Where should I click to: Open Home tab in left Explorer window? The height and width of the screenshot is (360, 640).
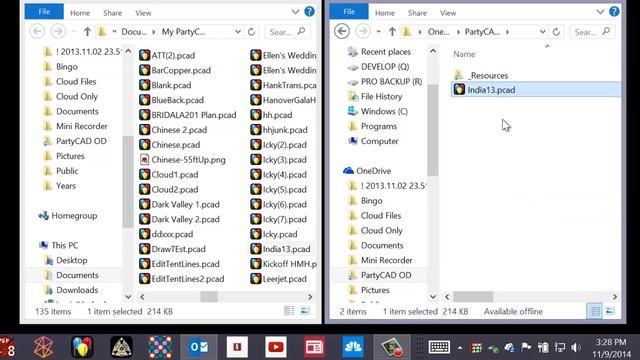(80, 13)
